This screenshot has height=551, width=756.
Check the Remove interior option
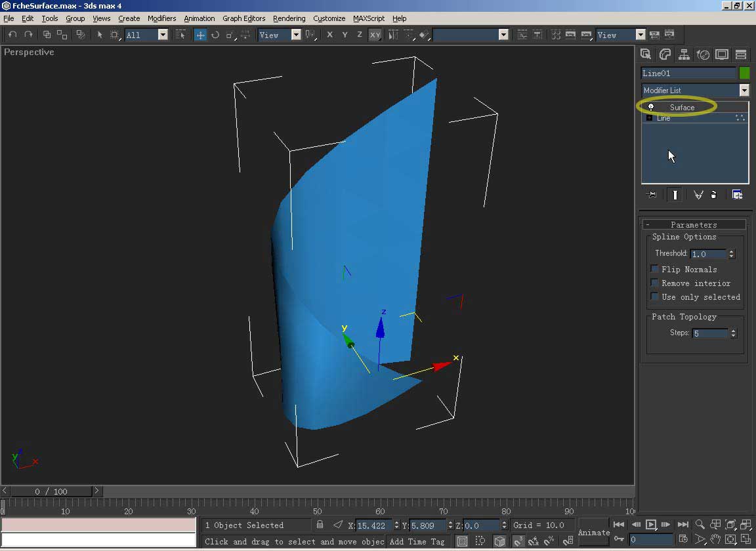click(x=655, y=283)
